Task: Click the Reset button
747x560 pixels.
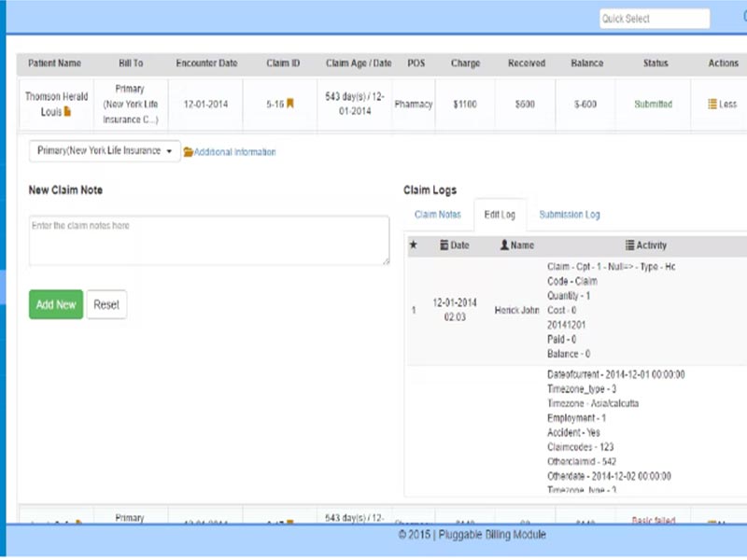Action: 106,304
